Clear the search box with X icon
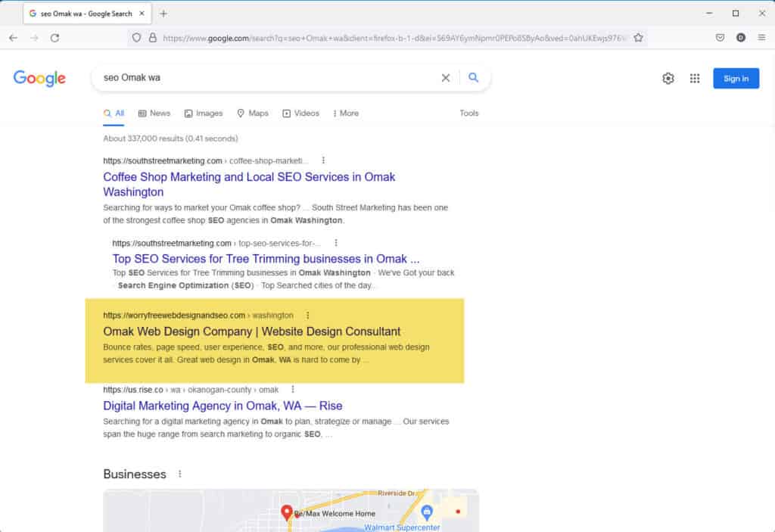The height and width of the screenshot is (532, 775). [x=445, y=78]
